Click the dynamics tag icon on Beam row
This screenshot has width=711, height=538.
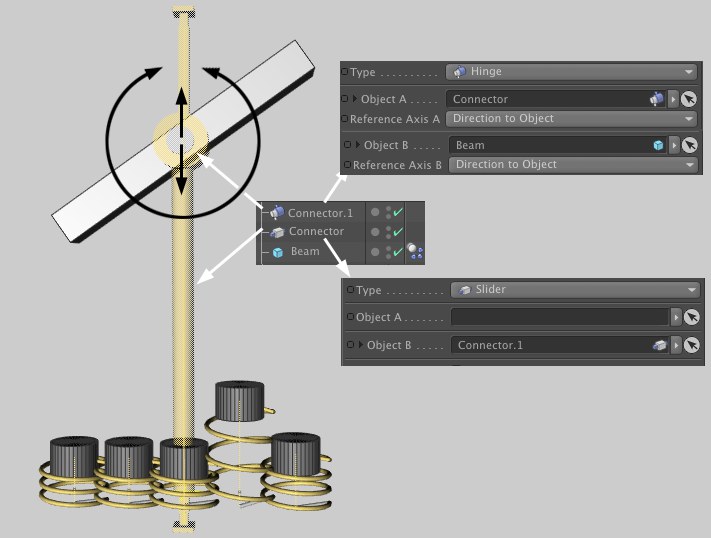[415, 252]
